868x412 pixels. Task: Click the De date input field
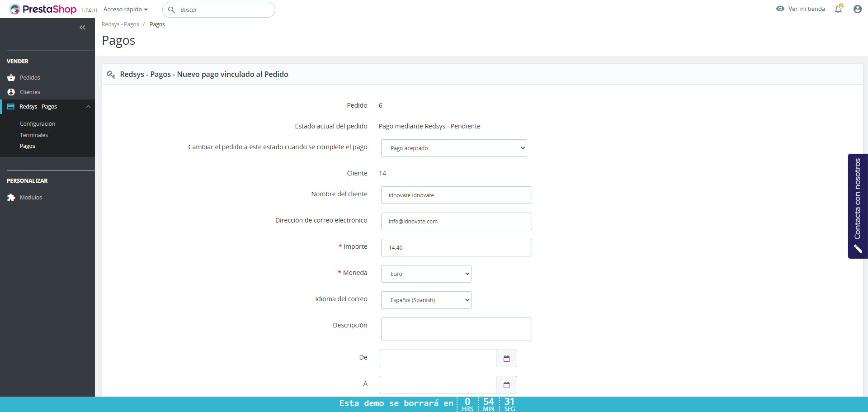click(438, 359)
